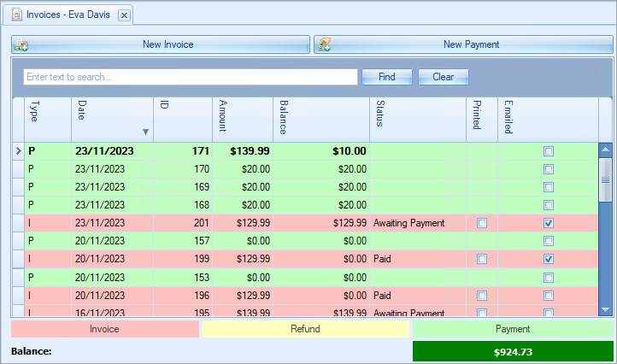617x364 pixels.
Task: Toggle Emailed checkbox for invoice 196
Action: point(549,296)
